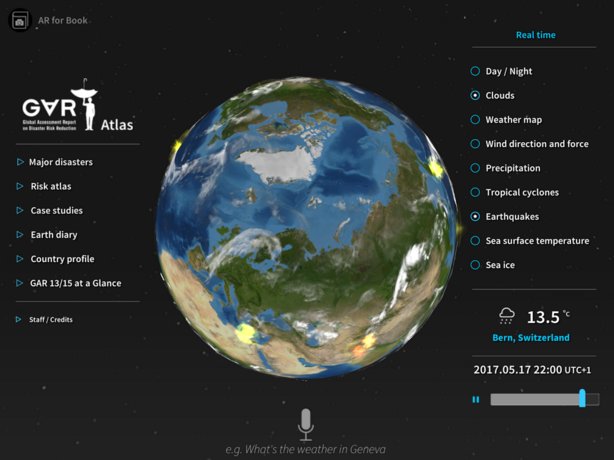This screenshot has width=614, height=460.
Task: Open GAR 13/15 at a Glance
Action: tap(76, 283)
